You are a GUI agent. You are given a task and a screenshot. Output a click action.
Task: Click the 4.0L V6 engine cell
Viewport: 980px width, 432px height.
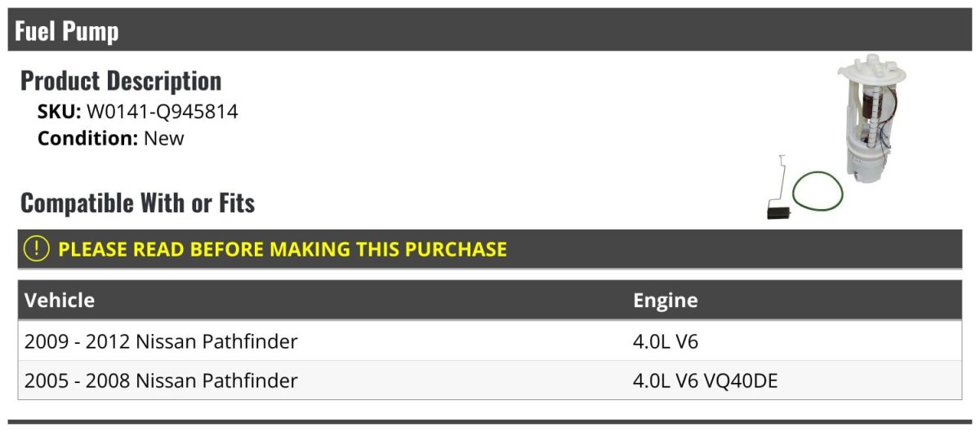pyautogui.click(x=666, y=341)
